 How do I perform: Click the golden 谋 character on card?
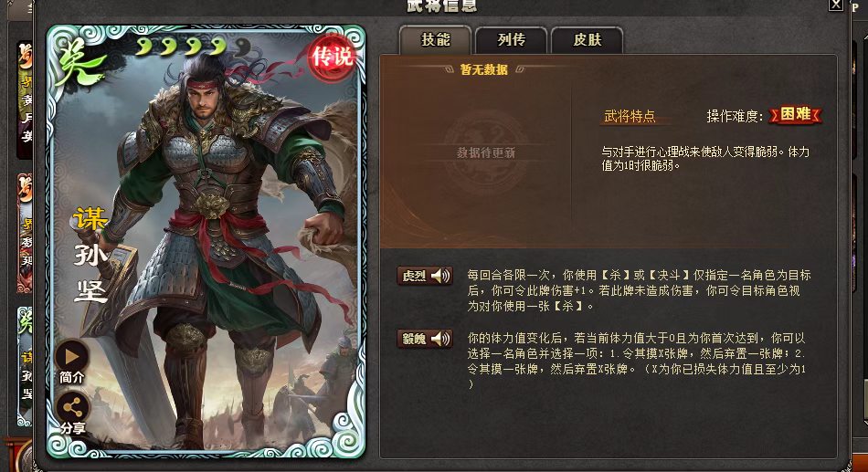(x=90, y=218)
